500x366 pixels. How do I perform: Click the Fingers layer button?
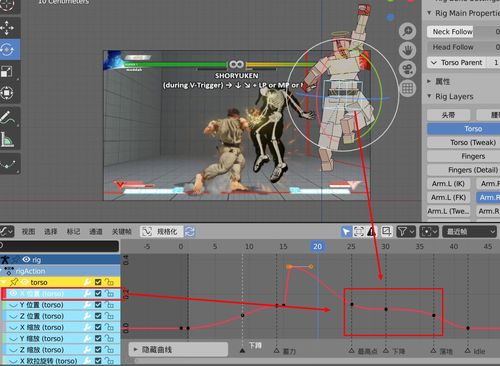[x=473, y=156]
